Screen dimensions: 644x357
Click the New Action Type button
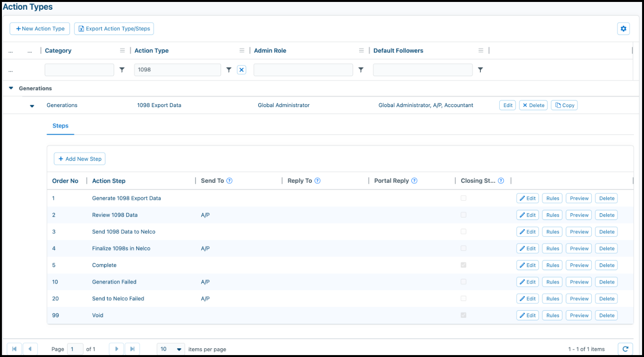click(x=40, y=29)
